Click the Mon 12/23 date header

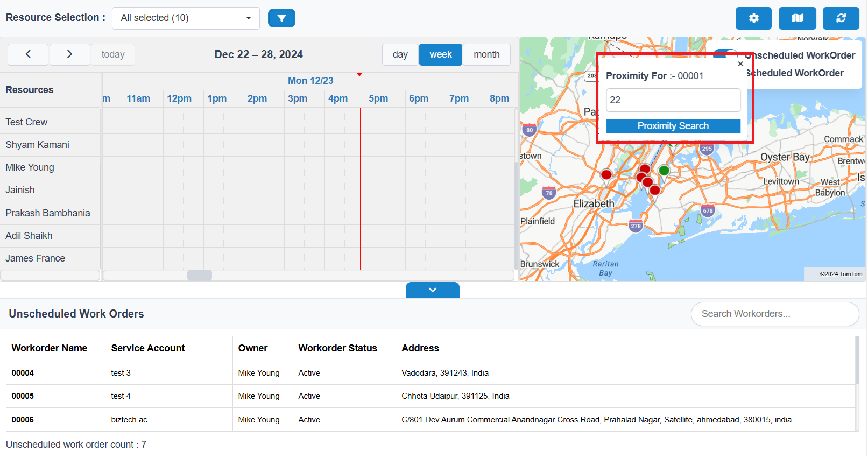tap(310, 81)
